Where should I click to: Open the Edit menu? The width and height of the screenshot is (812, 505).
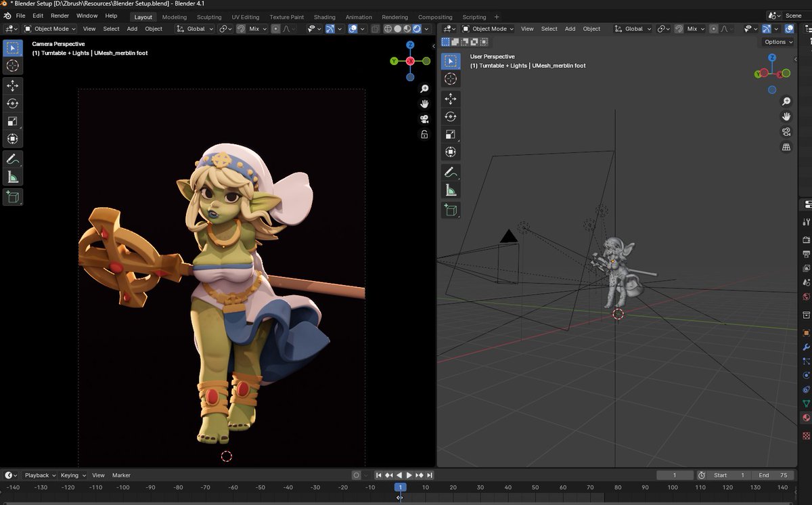38,16
